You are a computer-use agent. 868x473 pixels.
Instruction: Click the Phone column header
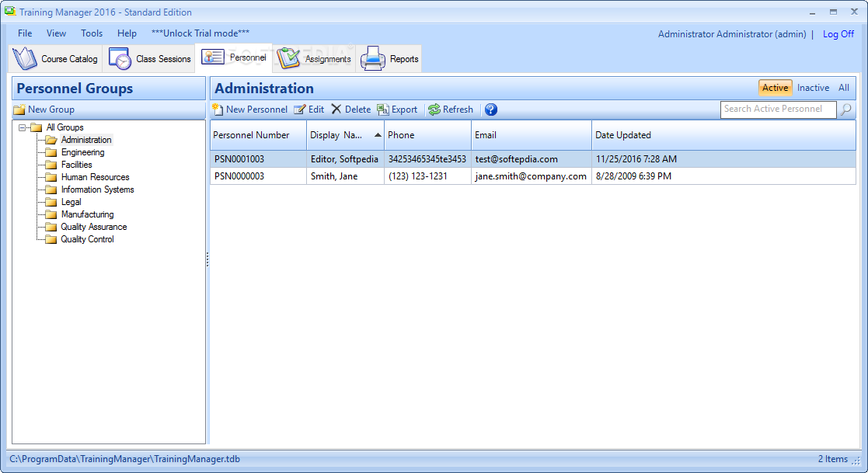tap(427, 135)
